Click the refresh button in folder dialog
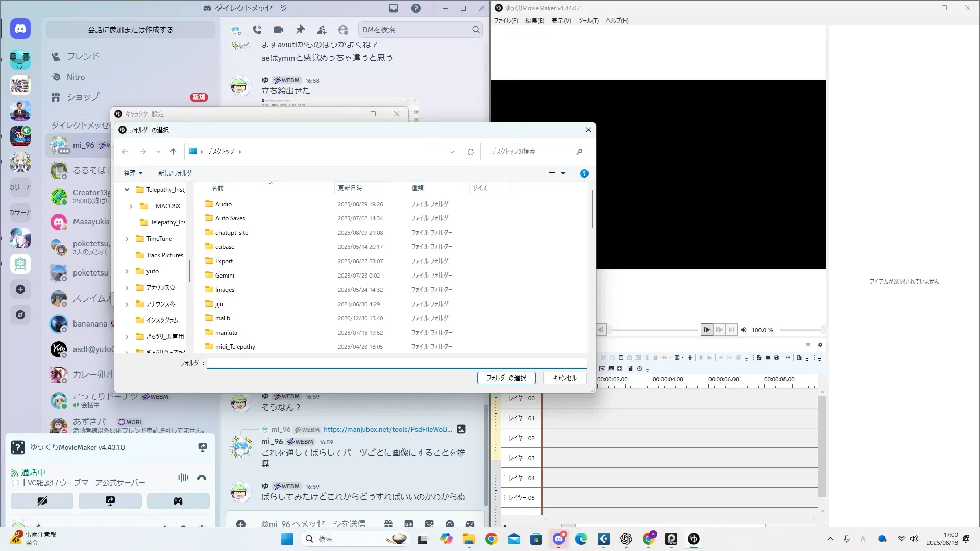The width and height of the screenshot is (980, 551). [470, 152]
